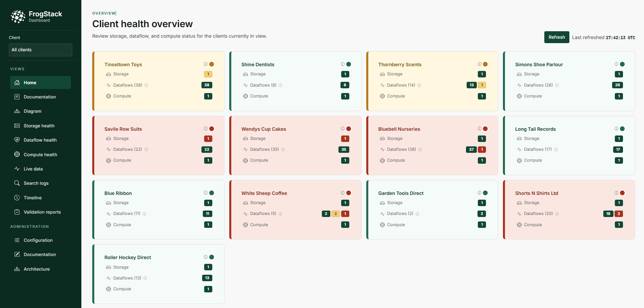Click yellow badge 2 in White Sheep Coffee

[x=335, y=214]
